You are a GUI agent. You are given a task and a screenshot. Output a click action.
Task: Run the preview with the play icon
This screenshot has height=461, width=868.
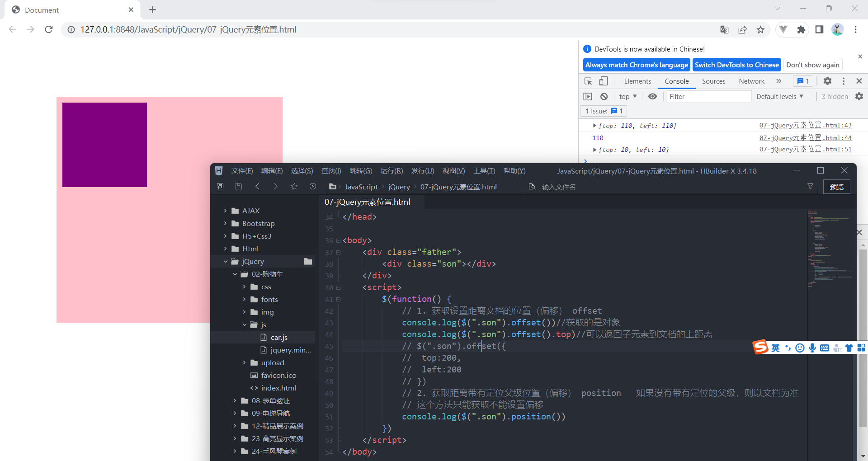click(313, 186)
